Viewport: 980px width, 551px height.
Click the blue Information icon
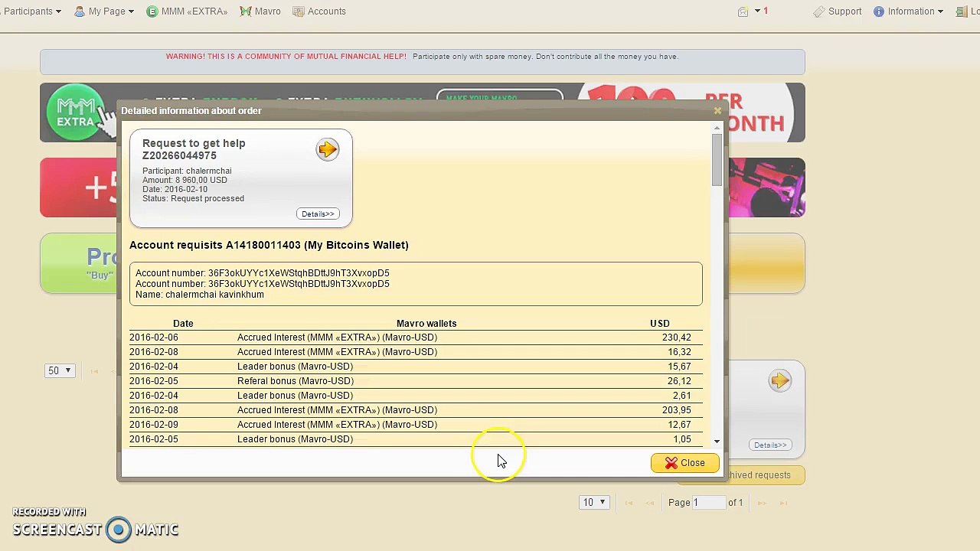(x=879, y=11)
